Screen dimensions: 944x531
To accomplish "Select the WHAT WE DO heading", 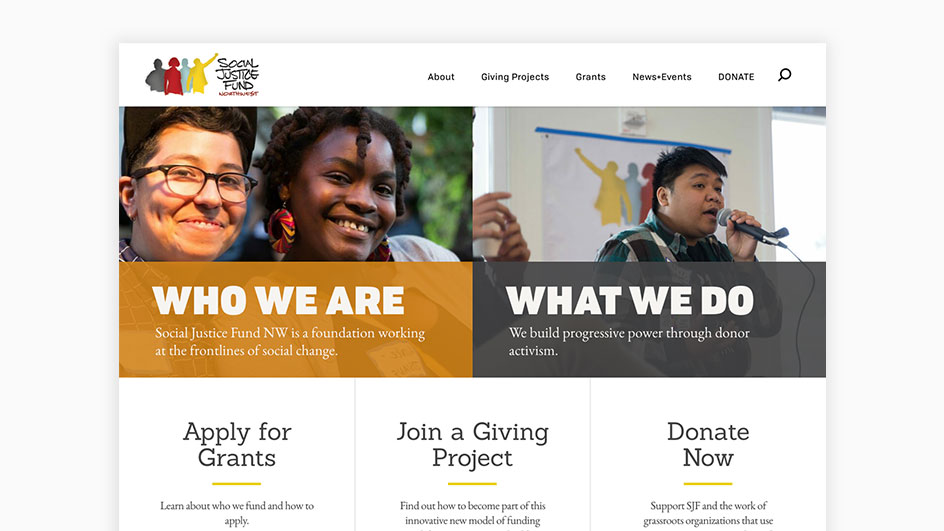I will pos(630,300).
